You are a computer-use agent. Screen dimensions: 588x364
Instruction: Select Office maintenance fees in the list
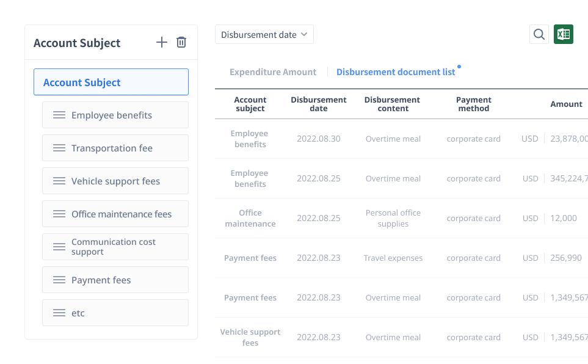[x=122, y=214]
